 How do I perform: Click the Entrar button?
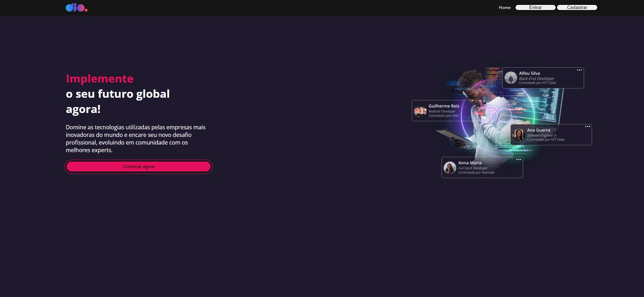point(535,7)
